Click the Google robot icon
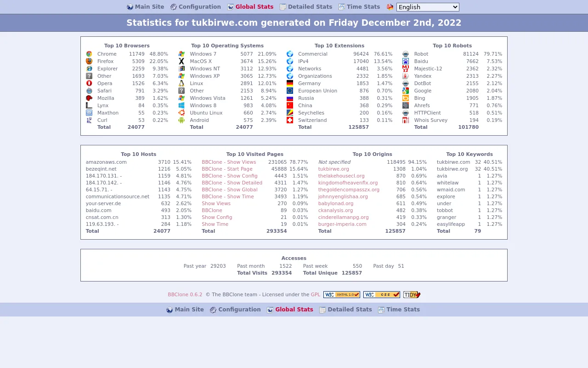The height and width of the screenshot is (368, 588). pyautogui.click(x=406, y=91)
